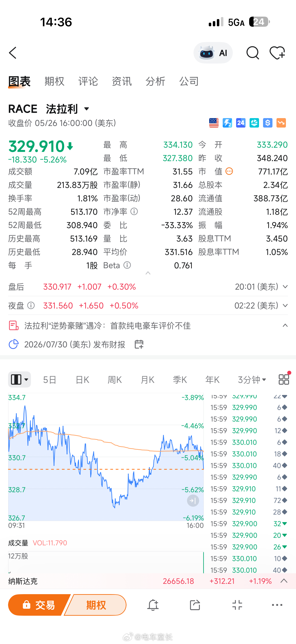Tap the 纳斯达克 26656.18 index value
This screenshot has height=644, width=296.
point(178,581)
